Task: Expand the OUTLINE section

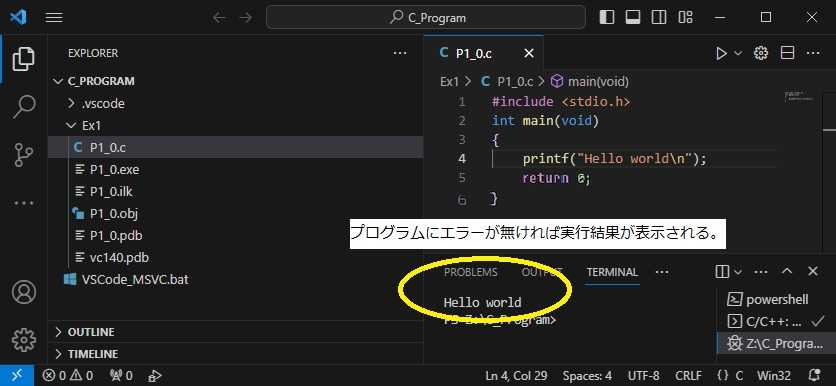Action: click(235, 332)
